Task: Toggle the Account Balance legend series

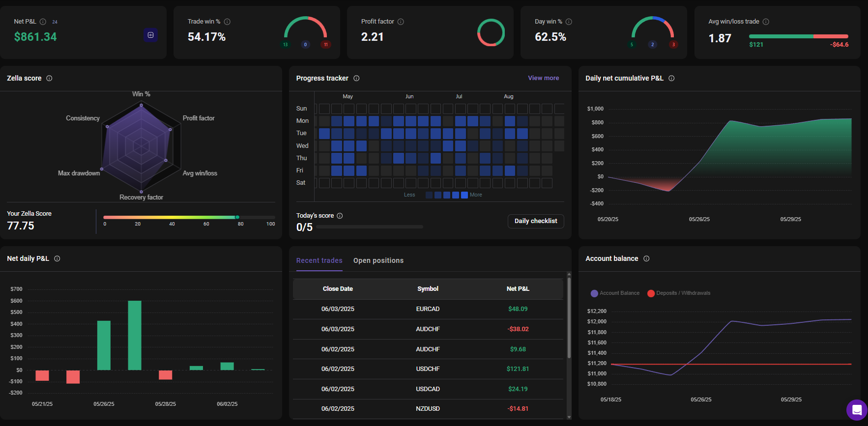Action: (615, 293)
